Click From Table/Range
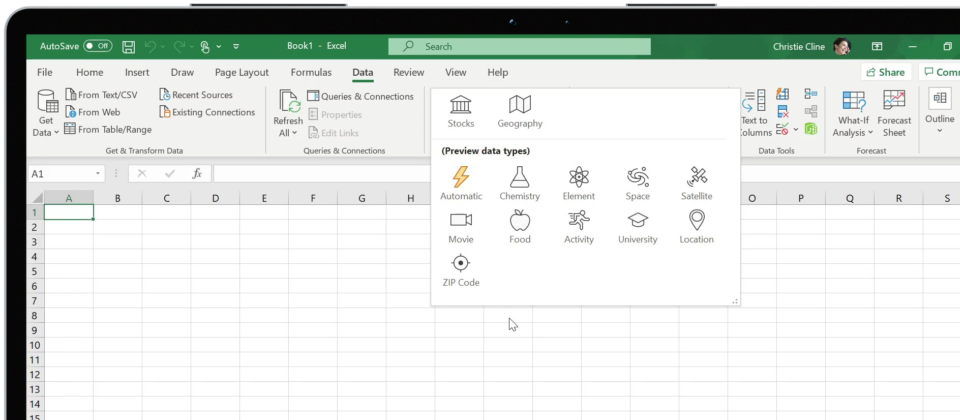 pyautogui.click(x=108, y=129)
